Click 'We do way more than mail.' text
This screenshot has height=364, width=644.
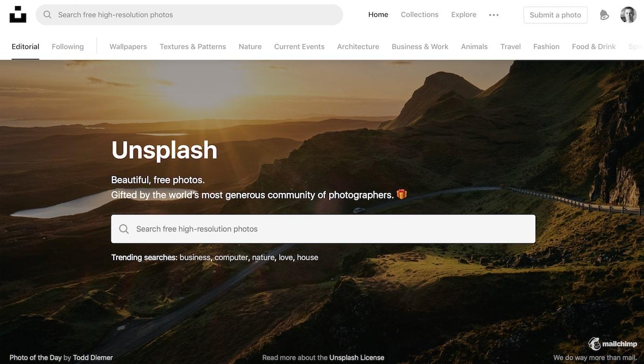pos(595,357)
